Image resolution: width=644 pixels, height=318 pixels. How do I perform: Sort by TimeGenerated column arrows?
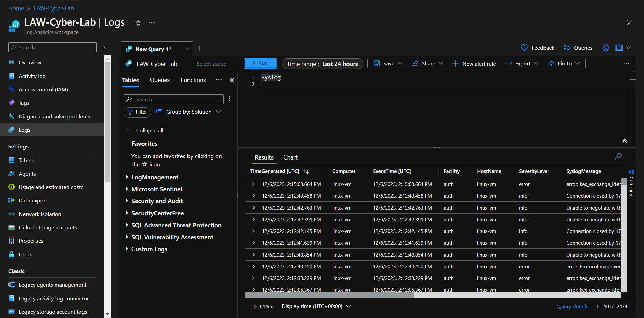coord(306,171)
